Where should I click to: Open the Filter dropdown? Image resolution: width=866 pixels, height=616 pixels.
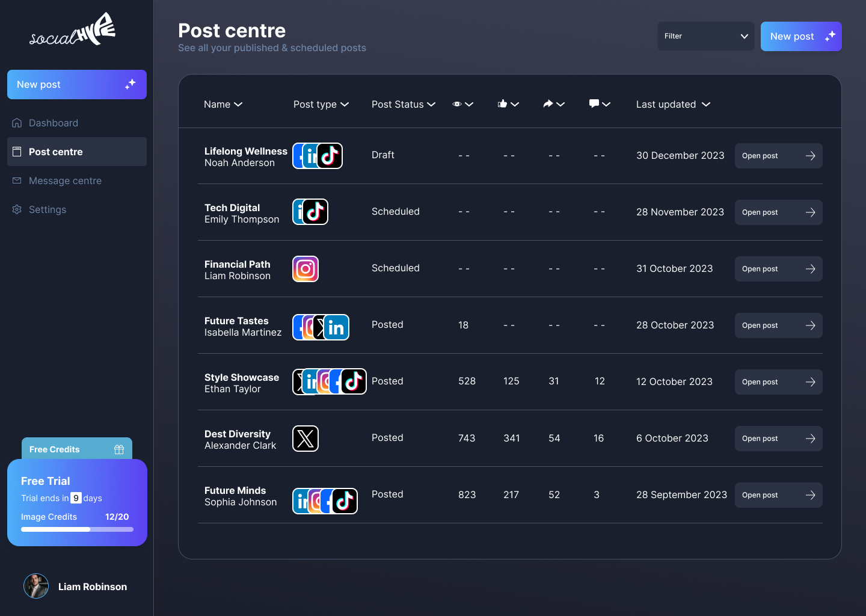pos(705,36)
